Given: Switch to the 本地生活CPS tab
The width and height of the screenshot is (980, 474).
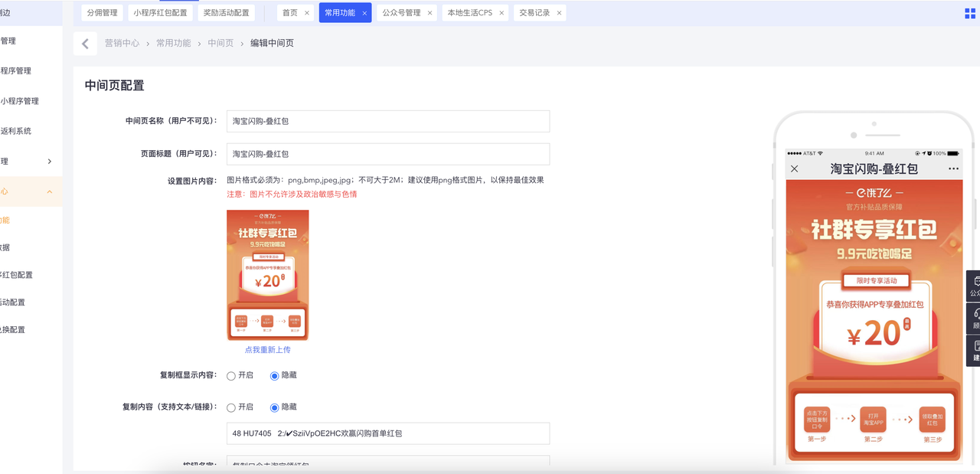Looking at the screenshot, I should coord(470,13).
